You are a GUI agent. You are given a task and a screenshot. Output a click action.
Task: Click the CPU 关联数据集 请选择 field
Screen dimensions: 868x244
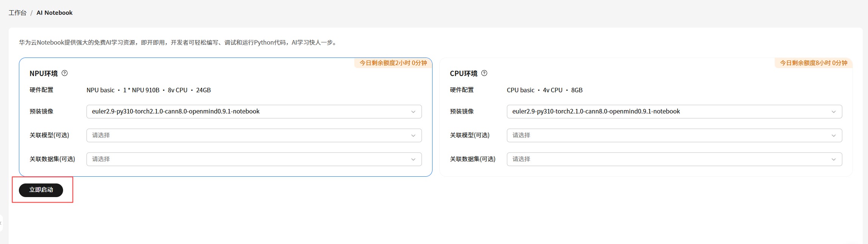(669, 159)
